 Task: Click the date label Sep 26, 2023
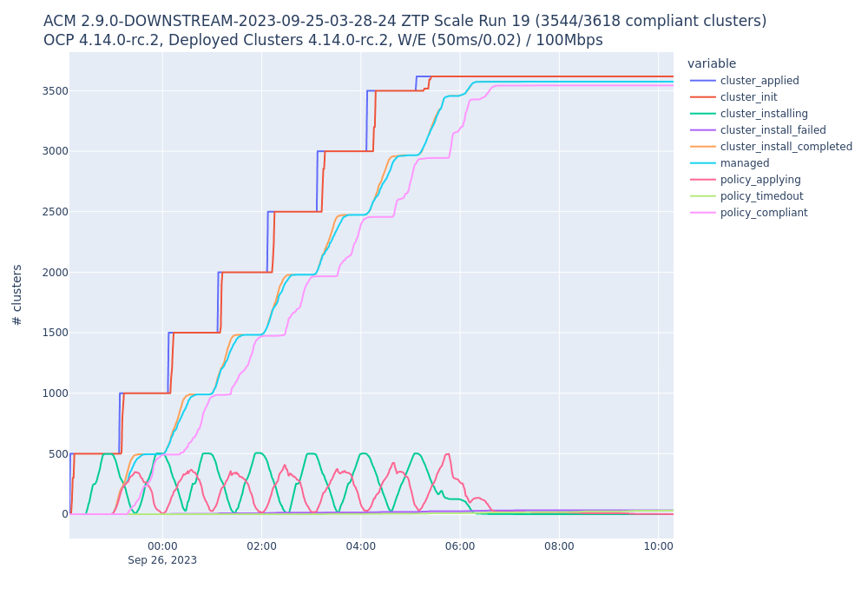(x=162, y=560)
